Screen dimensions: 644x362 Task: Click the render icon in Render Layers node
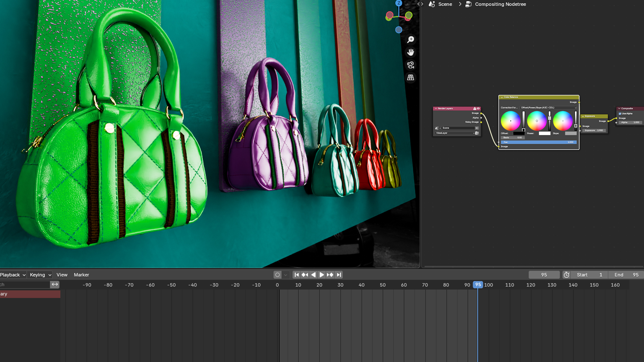click(477, 133)
